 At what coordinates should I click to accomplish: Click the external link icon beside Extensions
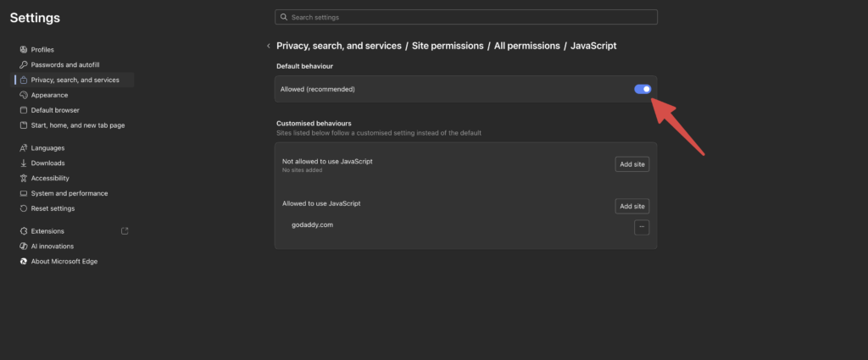(x=125, y=231)
